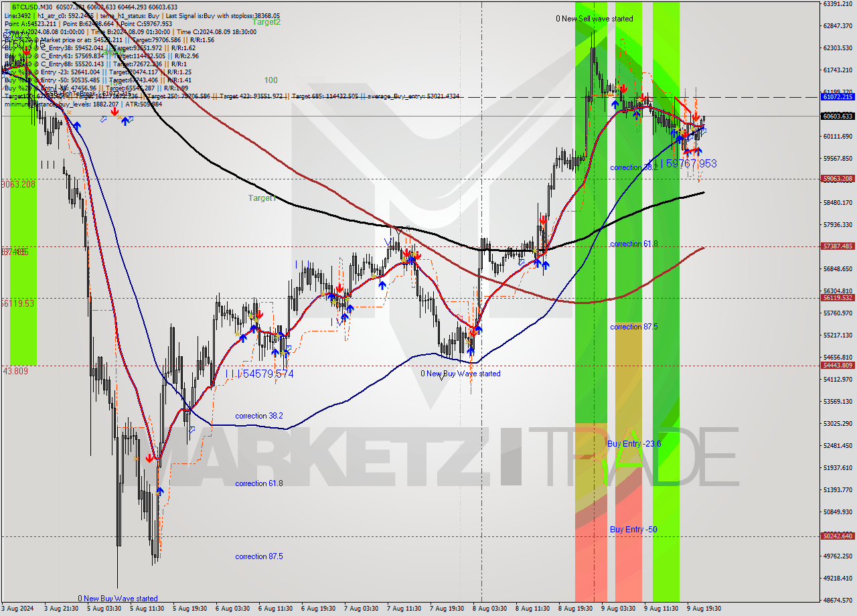The image size is (857, 616).
Task: Click the 'correction 87.5' label above Buy Entry -23.6
Action: point(633,327)
